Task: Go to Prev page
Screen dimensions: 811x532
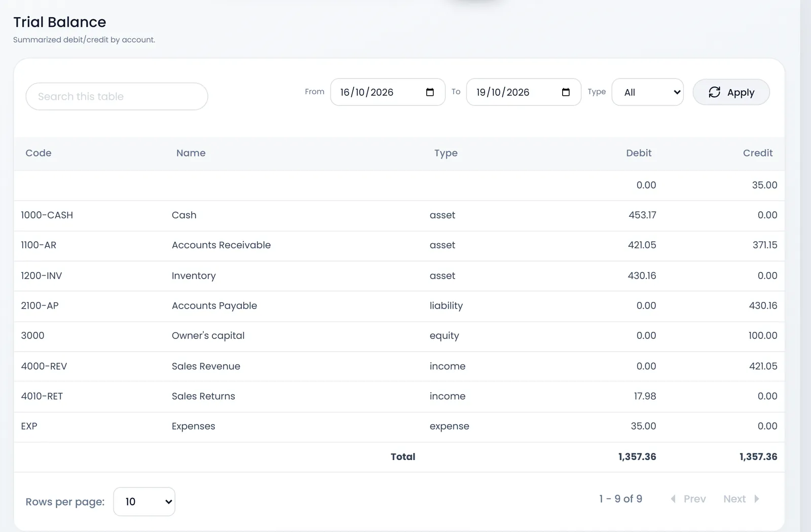Action: [688, 499]
